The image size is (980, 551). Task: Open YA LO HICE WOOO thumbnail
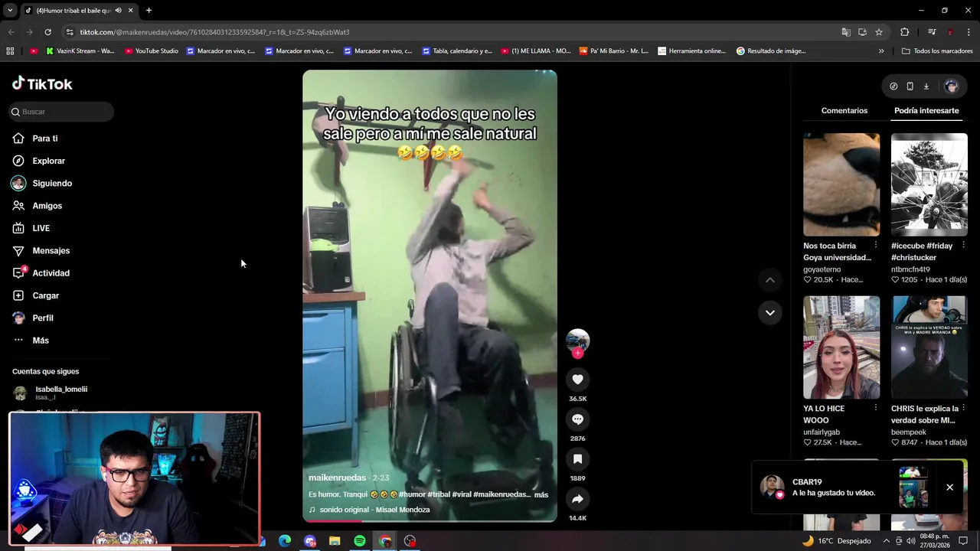click(841, 347)
